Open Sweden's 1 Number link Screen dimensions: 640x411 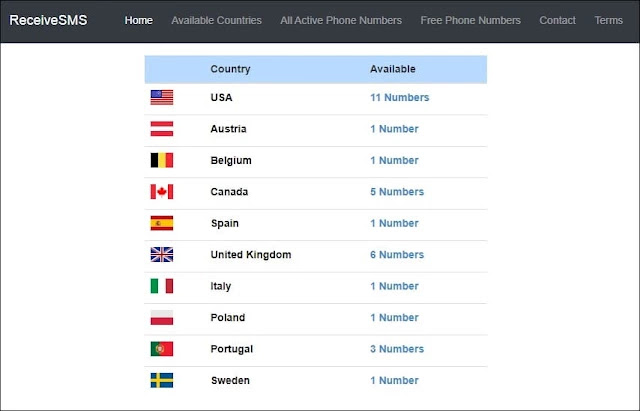[394, 380]
